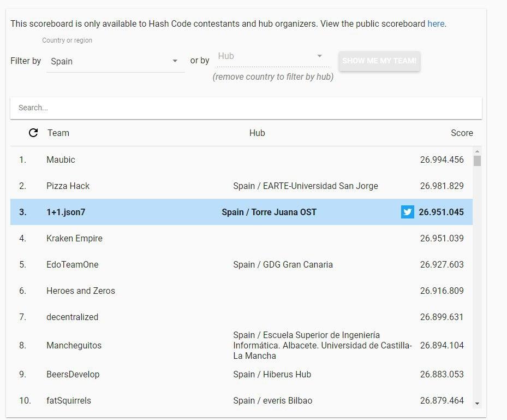This screenshot has height=420, width=507.
Task: Click the Hub column header
Action: 257,133
